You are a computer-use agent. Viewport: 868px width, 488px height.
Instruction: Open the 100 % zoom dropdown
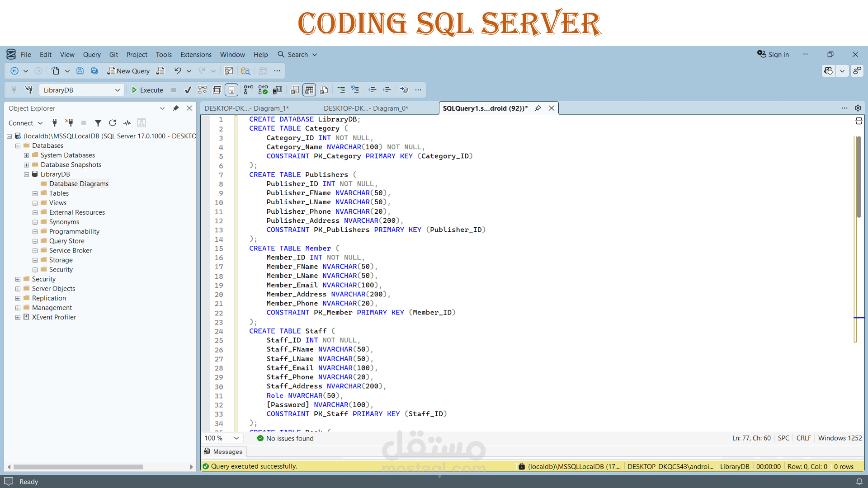coord(236,438)
